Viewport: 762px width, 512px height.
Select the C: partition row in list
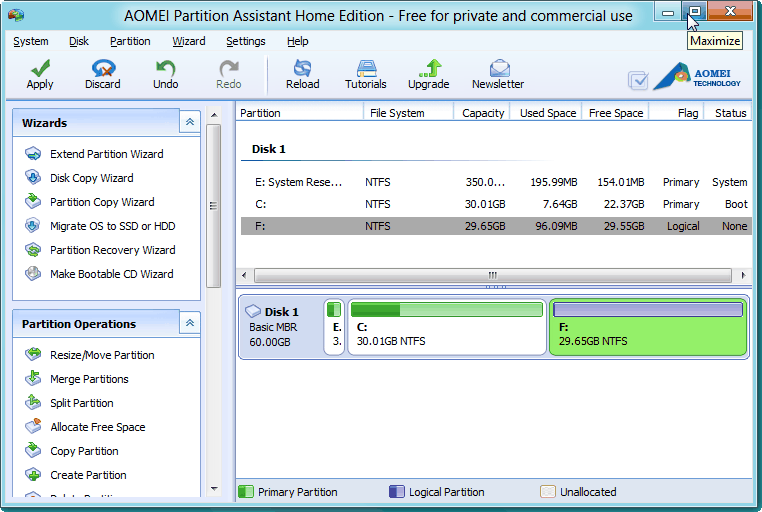pos(496,204)
